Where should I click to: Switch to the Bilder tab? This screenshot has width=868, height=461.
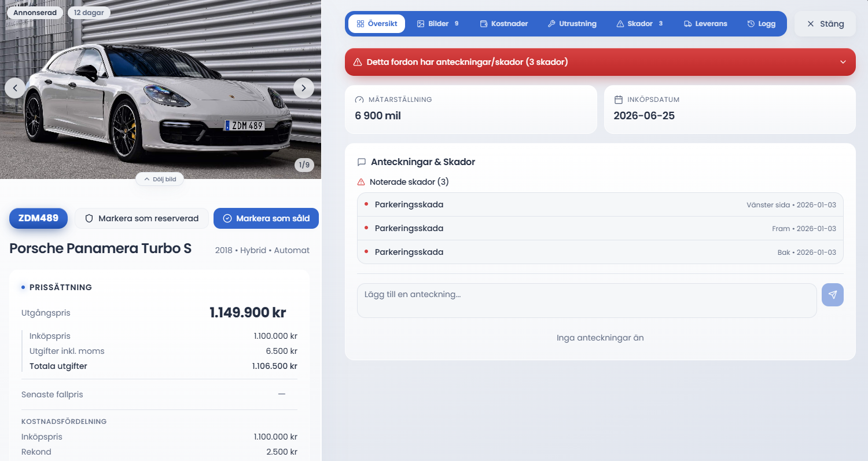tap(438, 24)
